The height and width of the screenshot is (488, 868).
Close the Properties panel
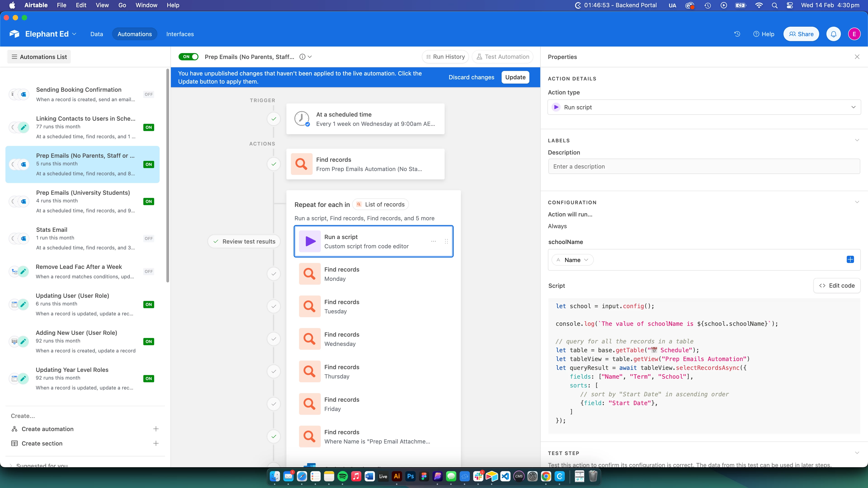tap(857, 57)
